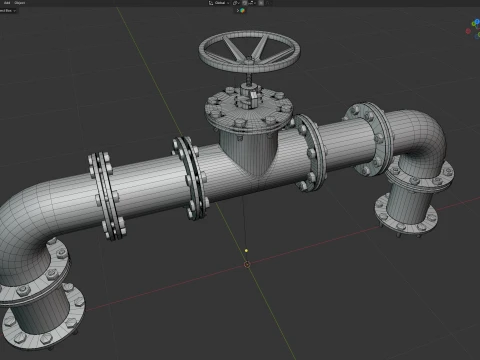Open the pivot point dropdown

click(x=236, y=3)
